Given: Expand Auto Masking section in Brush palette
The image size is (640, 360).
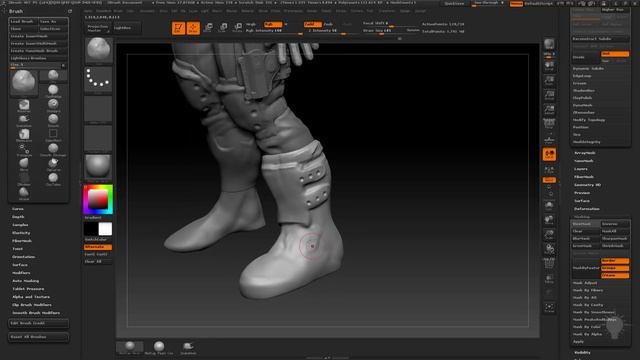Looking at the screenshot, I should 25,281.
